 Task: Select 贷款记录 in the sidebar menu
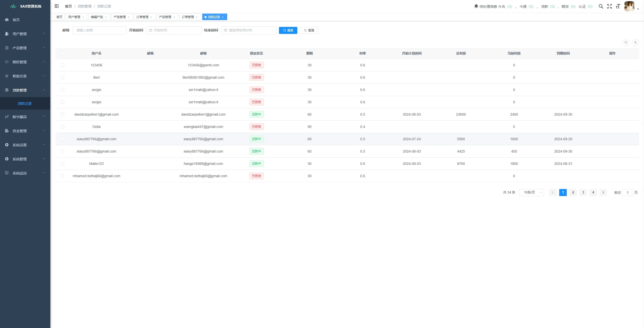coord(24,103)
